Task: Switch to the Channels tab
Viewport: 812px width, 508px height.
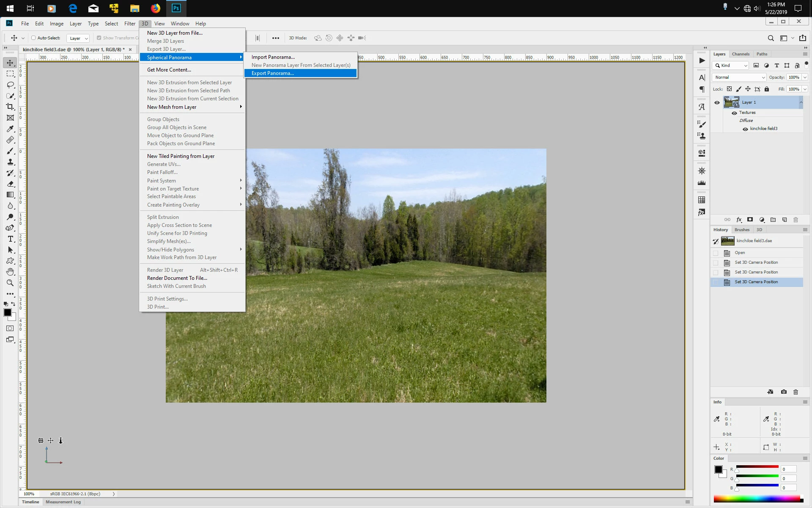Action: 741,54
